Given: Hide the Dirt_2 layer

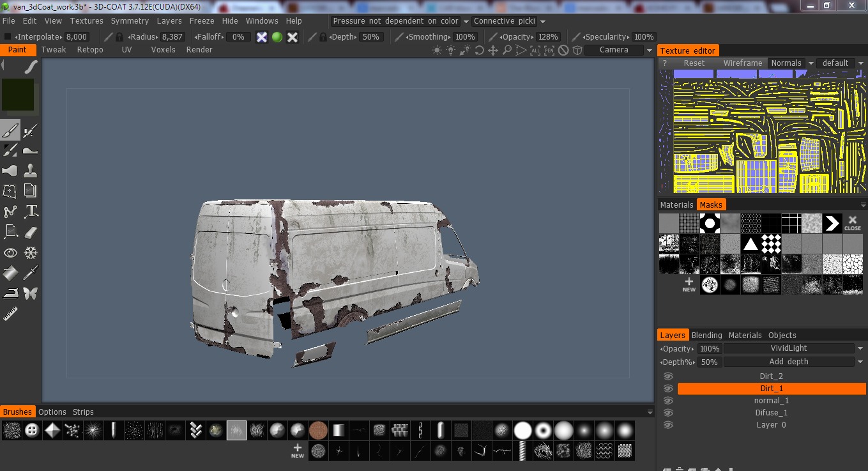Looking at the screenshot, I should point(668,376).
